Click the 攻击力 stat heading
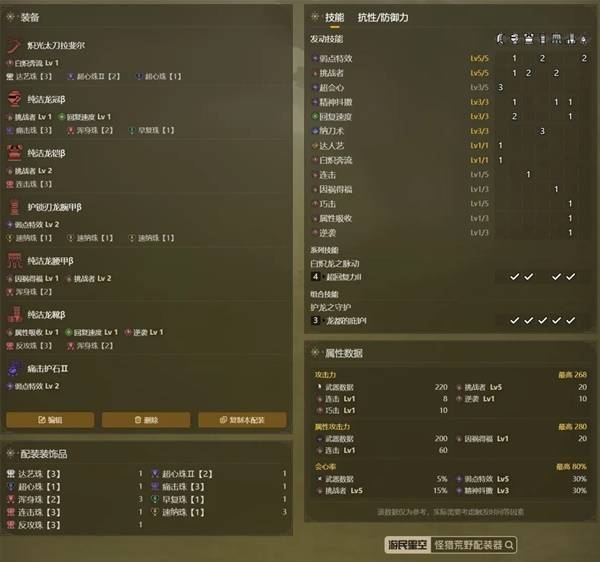 (325, 375)
